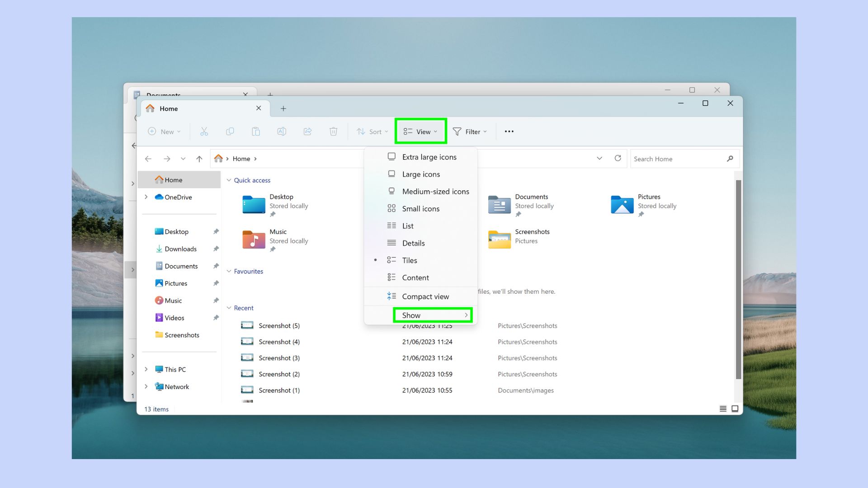Select the Tiles view option
Screen dimensions: 868x488
409,260
